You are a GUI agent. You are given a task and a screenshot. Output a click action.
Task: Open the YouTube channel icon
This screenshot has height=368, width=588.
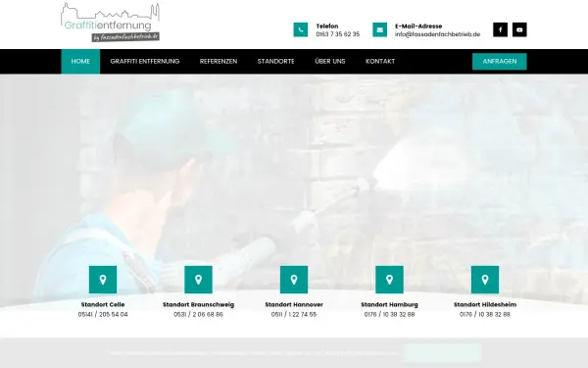pyautogui.click(x=519, y=29)
